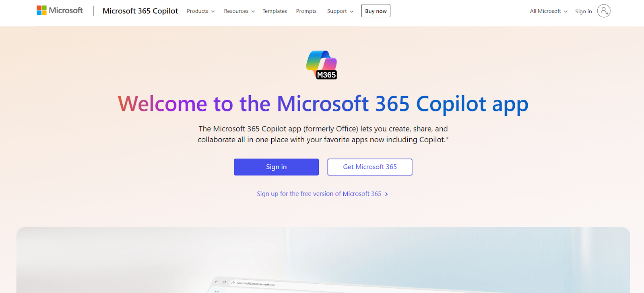Open the free version of Microsoft 365 link
Screen dimensions: 644x293
pos(319,193)
